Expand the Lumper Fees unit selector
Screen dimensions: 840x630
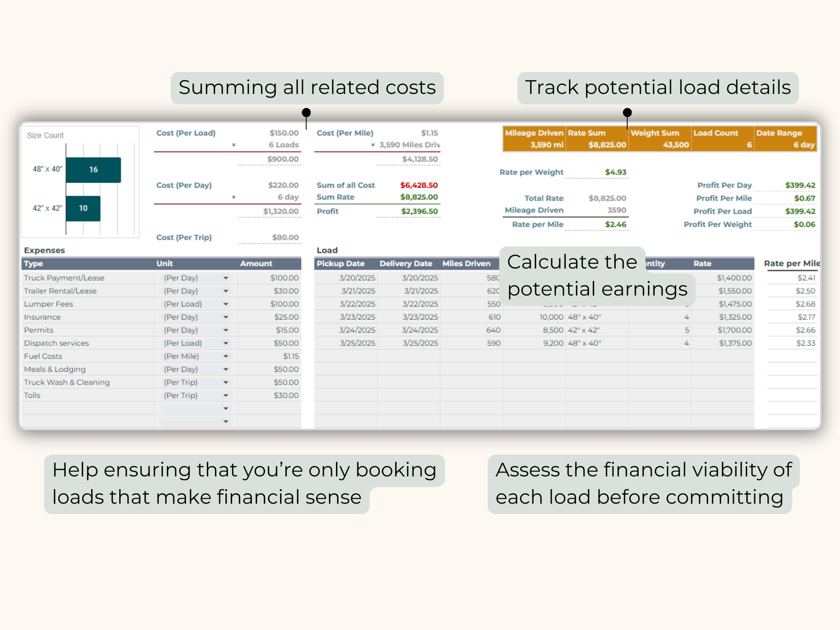pyautogui.click(x=226, y=303)
